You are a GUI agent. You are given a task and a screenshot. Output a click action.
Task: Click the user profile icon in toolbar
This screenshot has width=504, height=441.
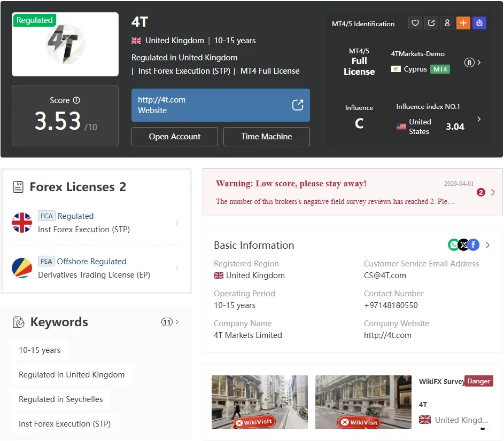pos(447,23)
